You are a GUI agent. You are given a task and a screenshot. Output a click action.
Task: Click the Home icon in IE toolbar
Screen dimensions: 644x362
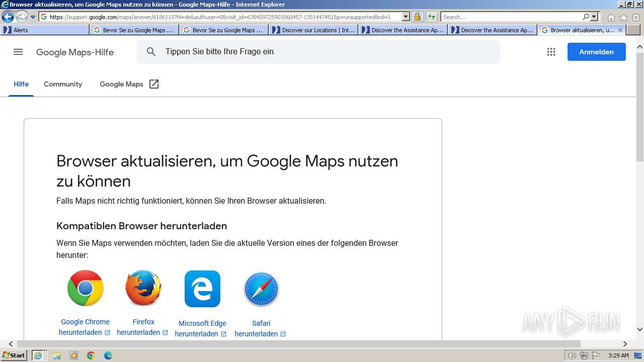[611, 17]
